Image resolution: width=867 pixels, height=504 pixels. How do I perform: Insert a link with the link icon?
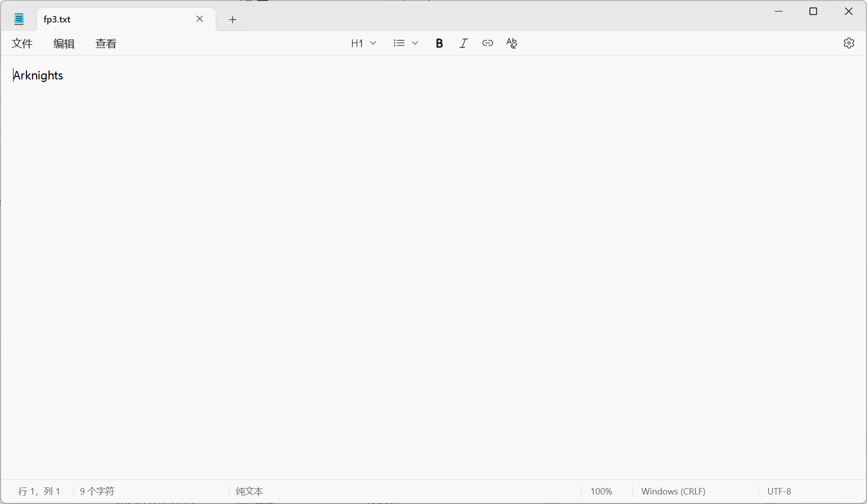pyautogui.click(x=487, y=43)
